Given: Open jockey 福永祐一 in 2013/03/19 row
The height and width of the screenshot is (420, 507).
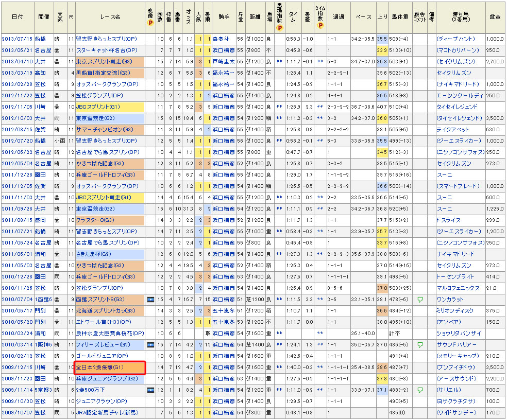Looking at the screenshot, I should [x=224, y=73].
